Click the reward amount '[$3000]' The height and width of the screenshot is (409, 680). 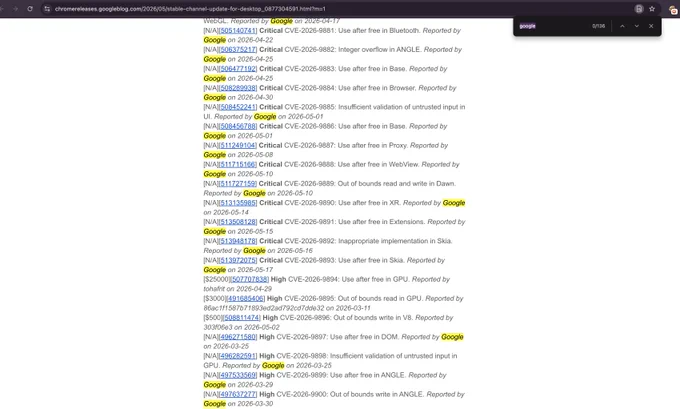click(x=215, y=298)
